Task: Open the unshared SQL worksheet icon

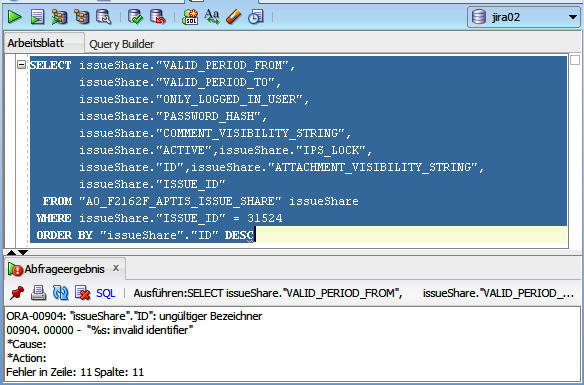Action: 190,17
